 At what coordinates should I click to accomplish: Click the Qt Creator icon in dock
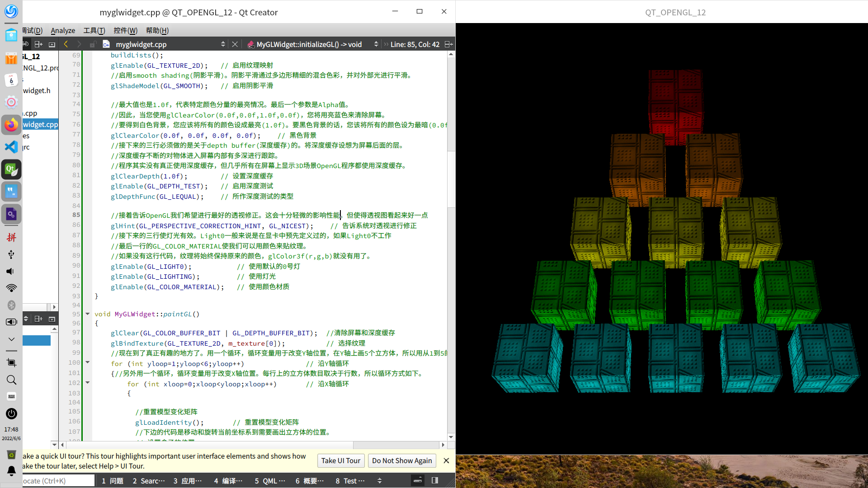(11, 169)
